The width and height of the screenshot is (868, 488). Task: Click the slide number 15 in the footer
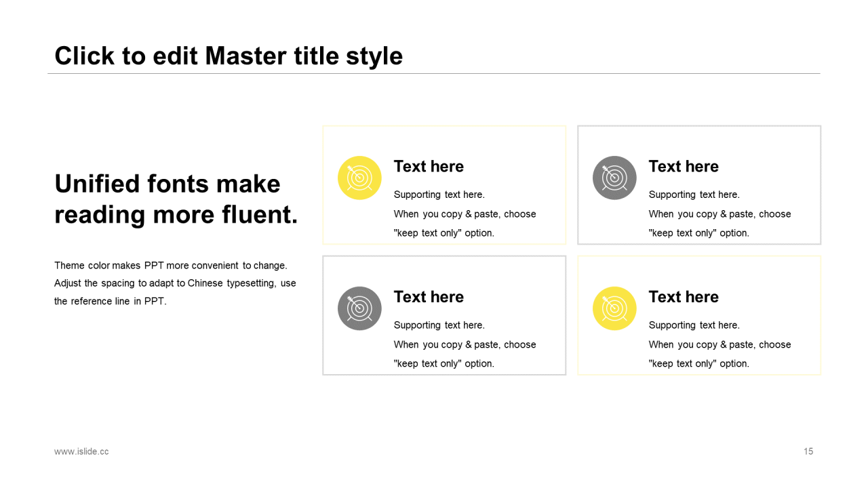coord(808,451)
